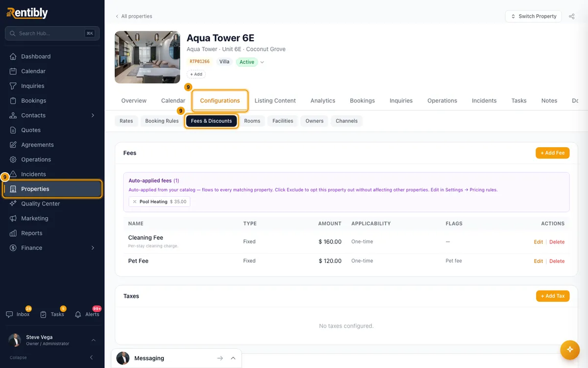
Task: Open the Listing Content tab
Action: pos(275,101)
